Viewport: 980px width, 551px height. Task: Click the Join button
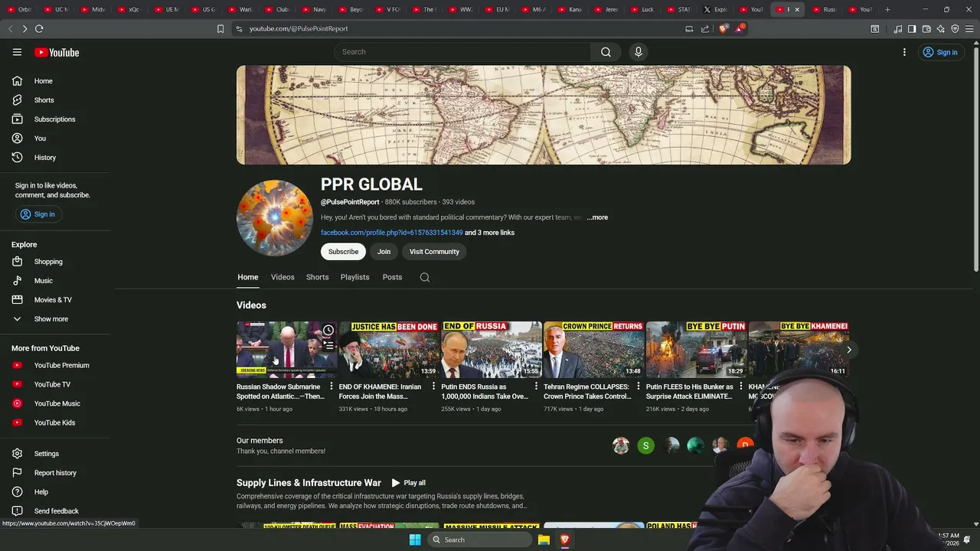click(x=384, y=252)
